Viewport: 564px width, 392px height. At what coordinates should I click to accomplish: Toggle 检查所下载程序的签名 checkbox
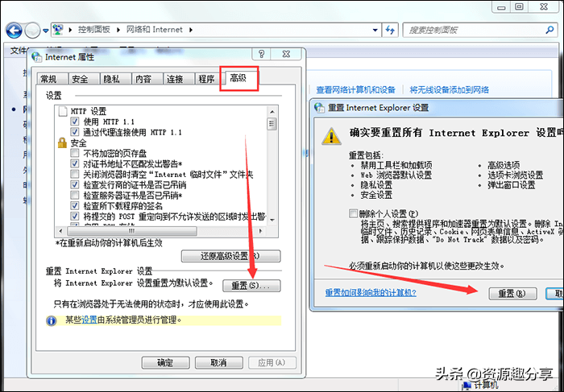(74, 205)
